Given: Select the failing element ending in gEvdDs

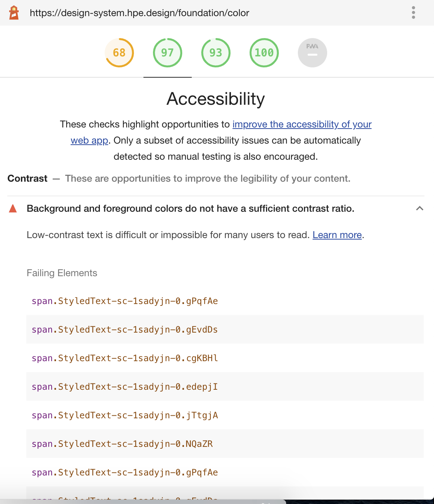Looking at the screenshot, I should click(124, 329).
